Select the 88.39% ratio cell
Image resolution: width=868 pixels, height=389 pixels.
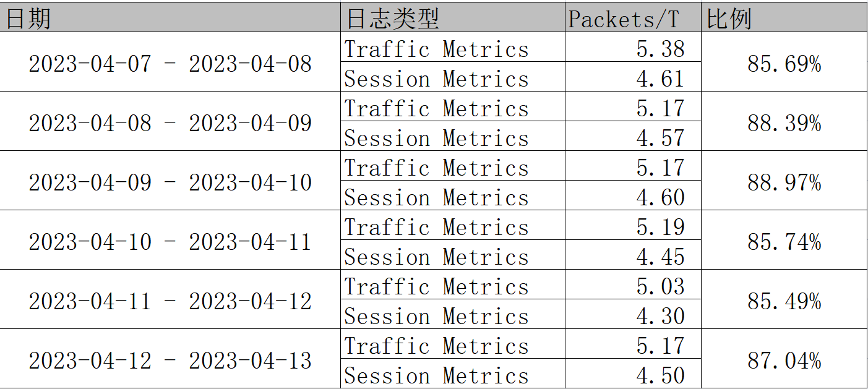coord(784,122)
